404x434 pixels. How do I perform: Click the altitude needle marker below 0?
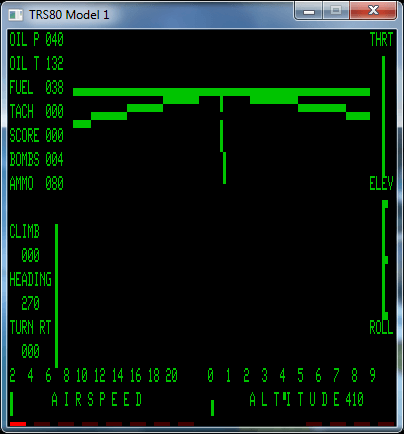[212, 408]
